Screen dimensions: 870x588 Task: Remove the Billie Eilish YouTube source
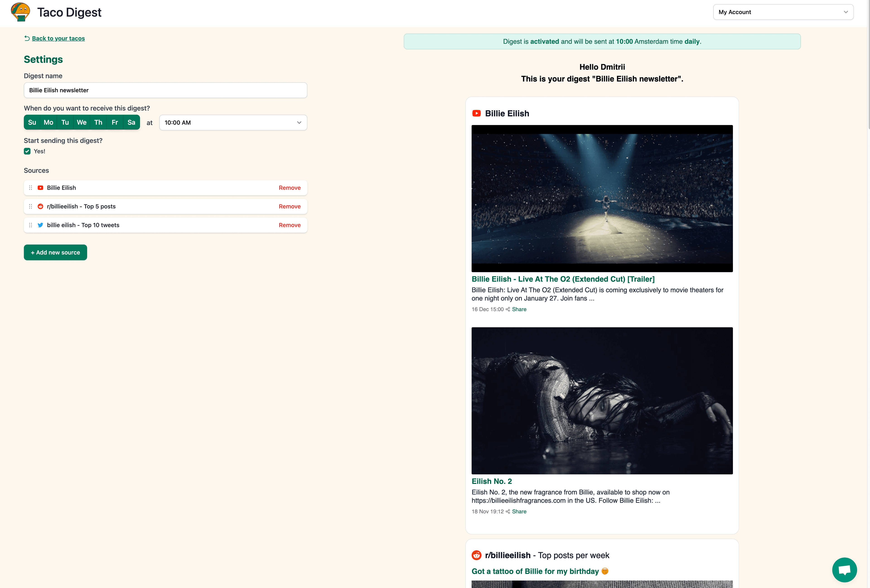pyautogui.click(x=290, y=188)
